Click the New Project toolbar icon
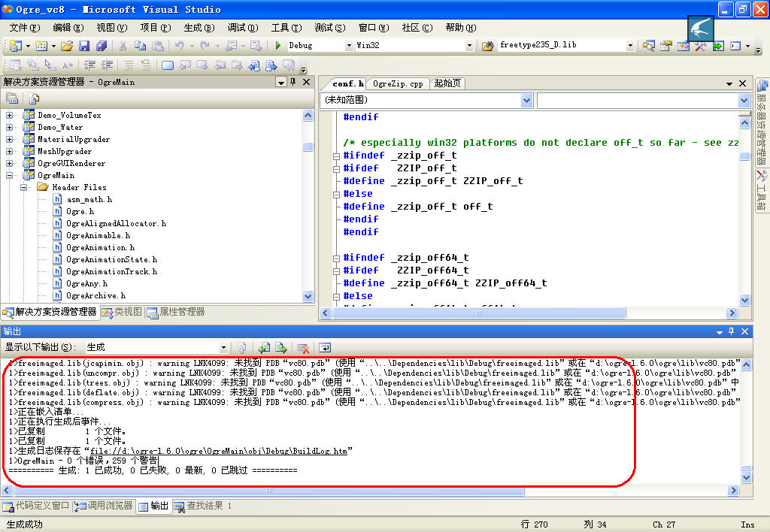770x532 pixels. (16, 46)
